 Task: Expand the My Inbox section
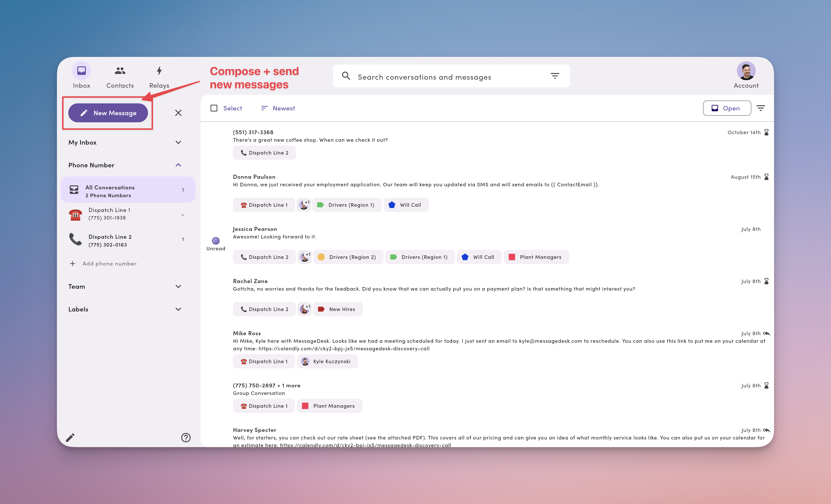[178, 142]
